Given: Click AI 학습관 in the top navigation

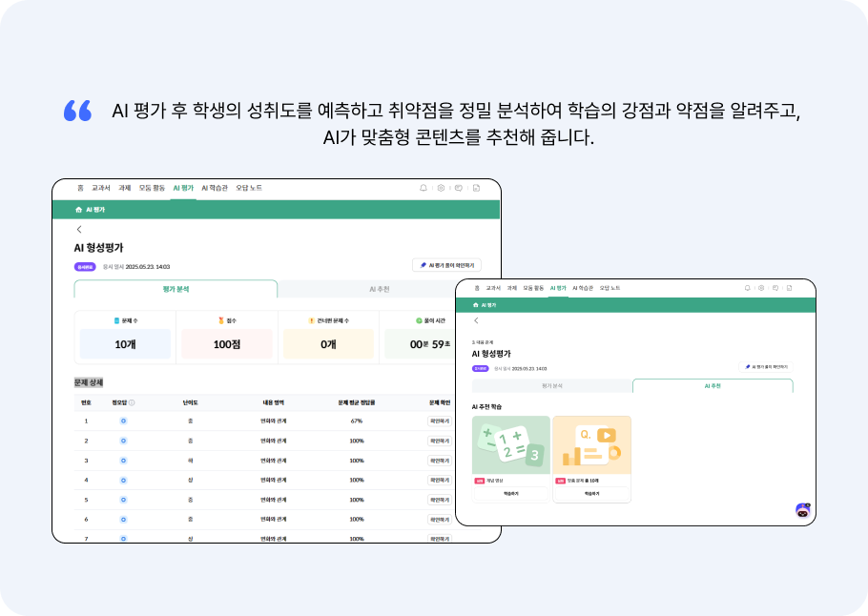Looking at the screenshot, I should tap(215, 187).
